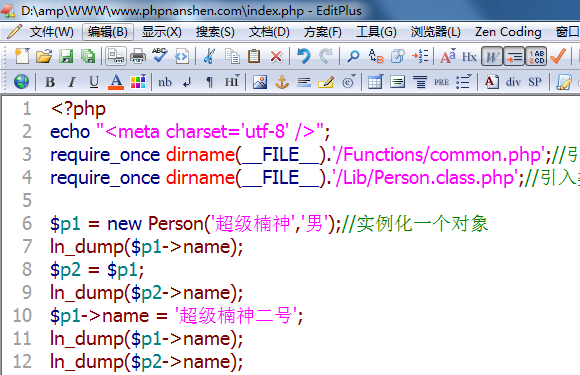Open Find in Files
This screenshot has width=580, height=375.
[398, 56]
